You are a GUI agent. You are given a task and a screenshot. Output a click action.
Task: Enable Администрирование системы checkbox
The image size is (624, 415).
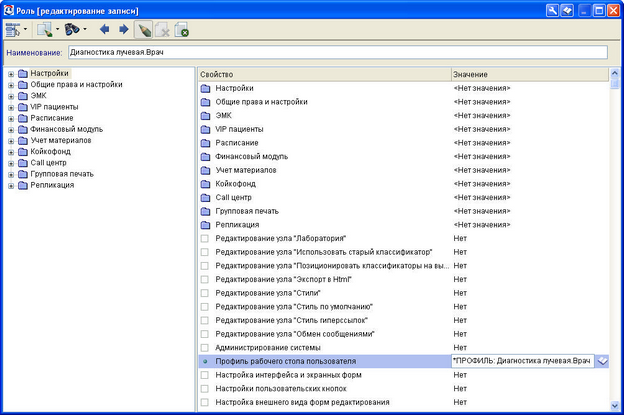click(x=205, y=348)
